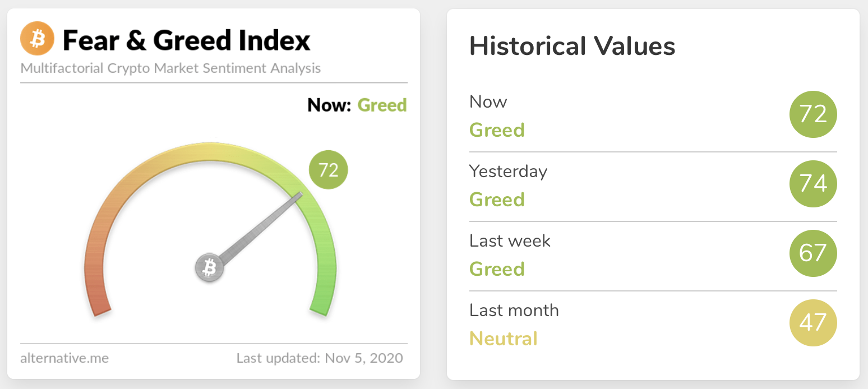The width and height of the screenshot is (868, 389).
Task: Click the 74 circle for Yesterday
Action: [812, 184]
